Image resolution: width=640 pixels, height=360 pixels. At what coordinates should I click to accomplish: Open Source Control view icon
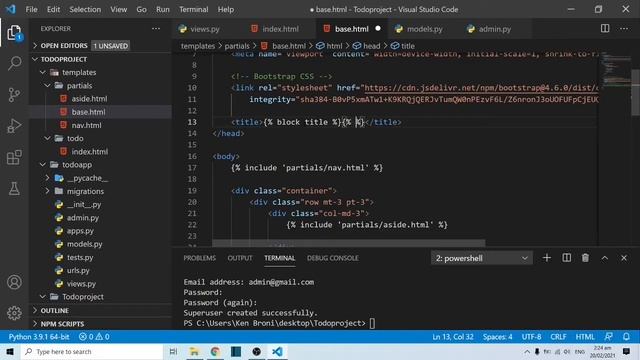pos(14,95)
